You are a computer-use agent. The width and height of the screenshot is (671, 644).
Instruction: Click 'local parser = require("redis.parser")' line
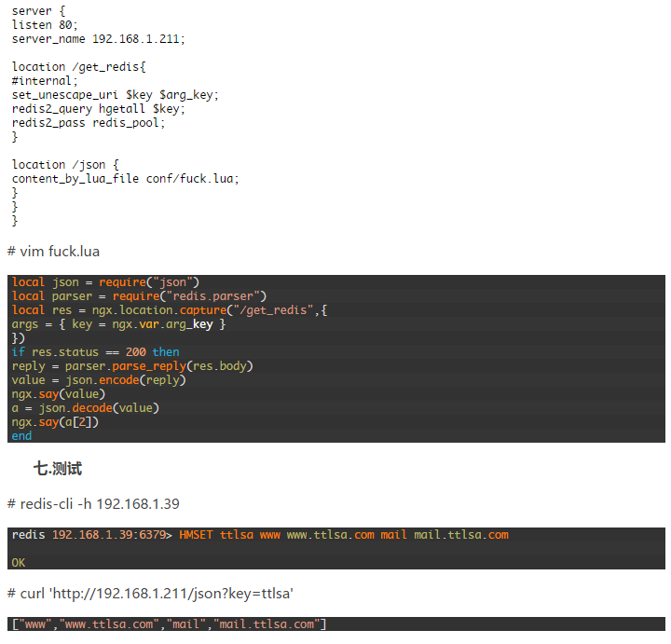coord(139,296)
